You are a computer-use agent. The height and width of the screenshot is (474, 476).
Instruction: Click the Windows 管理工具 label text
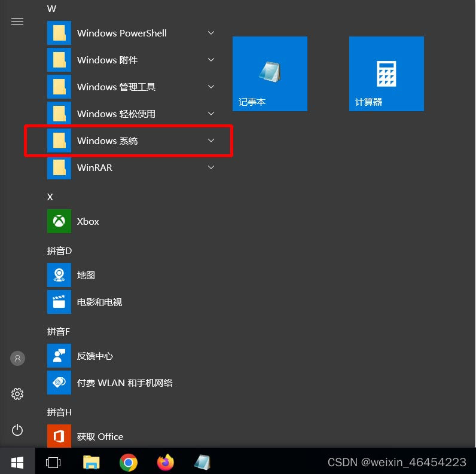click(116, 87)
